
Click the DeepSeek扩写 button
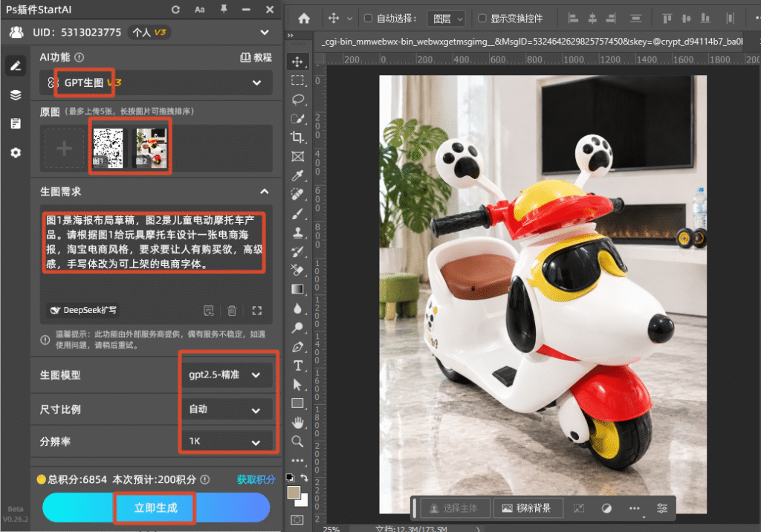(x=83, y=310)
